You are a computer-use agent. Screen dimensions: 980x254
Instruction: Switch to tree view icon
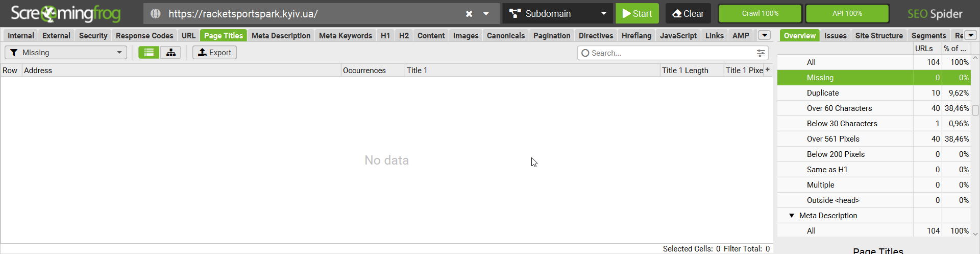coord(171,53)
